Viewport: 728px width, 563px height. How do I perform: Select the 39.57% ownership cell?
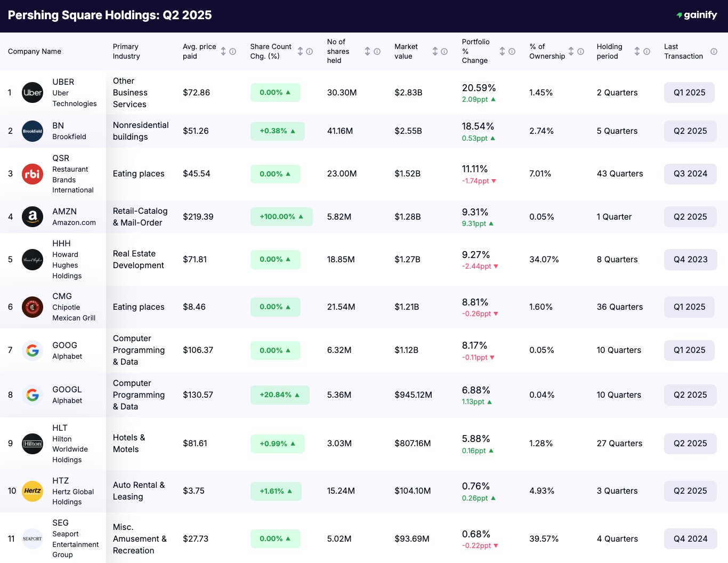[544, 539]
